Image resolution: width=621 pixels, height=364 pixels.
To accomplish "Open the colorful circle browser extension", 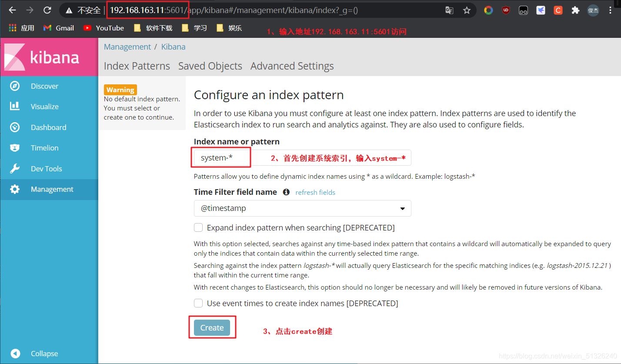I will click(488, 10).
